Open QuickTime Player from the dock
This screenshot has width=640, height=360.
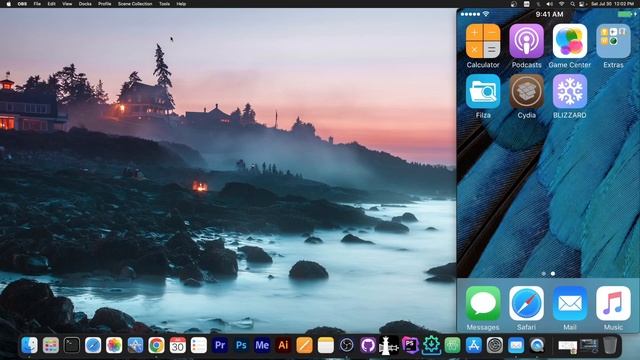tap(537, 345)
